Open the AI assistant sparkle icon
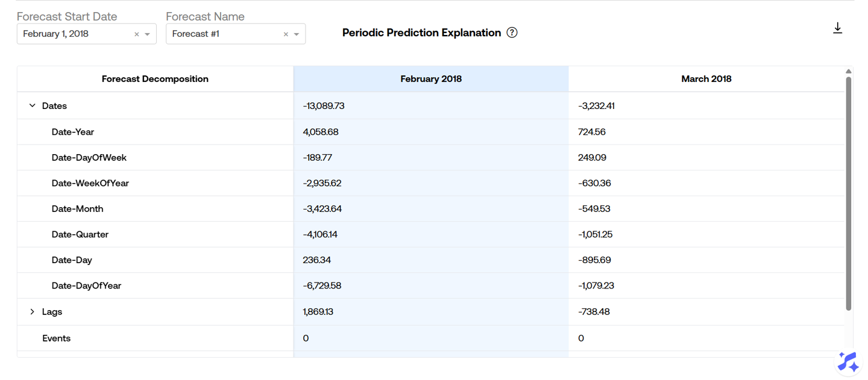The width and height of the screenshot is (868, 380). tap(848, 362)
